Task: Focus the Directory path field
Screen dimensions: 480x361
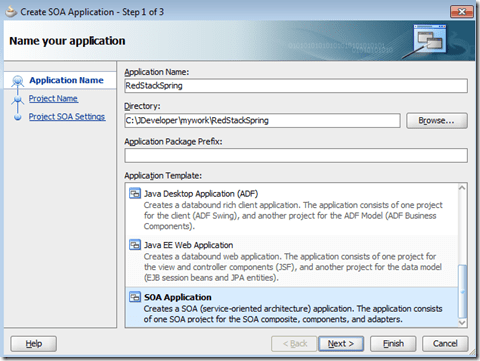Action: click(262, 121)
